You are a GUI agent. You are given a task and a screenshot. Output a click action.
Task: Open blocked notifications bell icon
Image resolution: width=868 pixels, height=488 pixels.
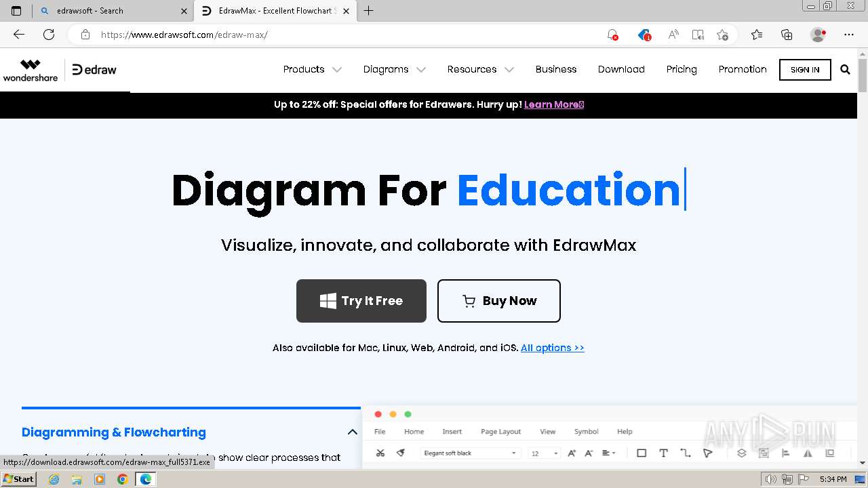tap(612, 35)
